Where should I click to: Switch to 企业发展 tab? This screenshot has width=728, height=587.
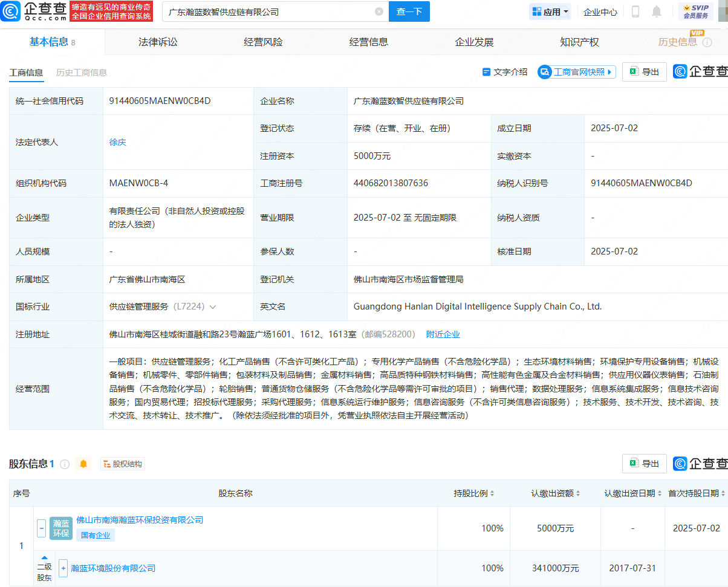click(x=474, y=42)
